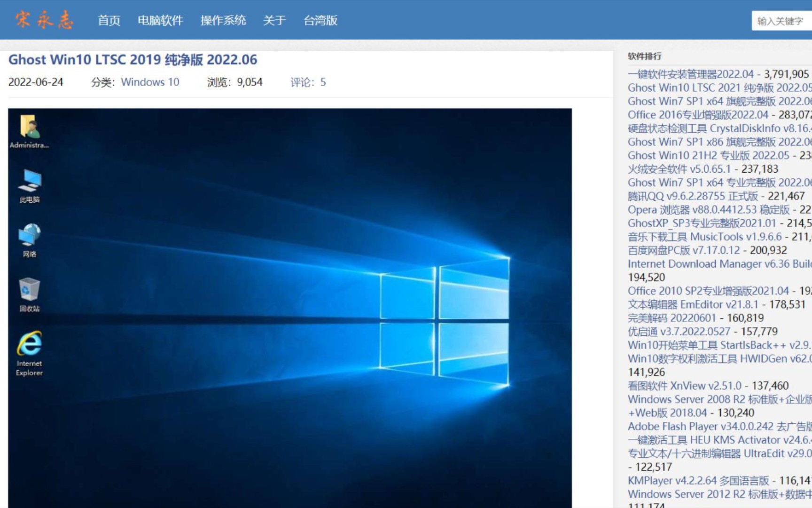Open the 首页 menu item
The height and width of the screenshot is (508, 812).
click(x=109, y=21)
